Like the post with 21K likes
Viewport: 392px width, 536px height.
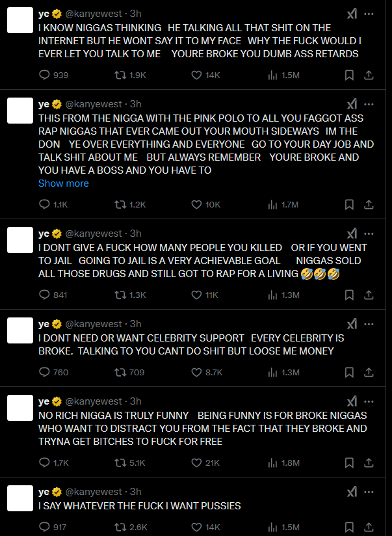pyautogui.click(x=196, y=462)
